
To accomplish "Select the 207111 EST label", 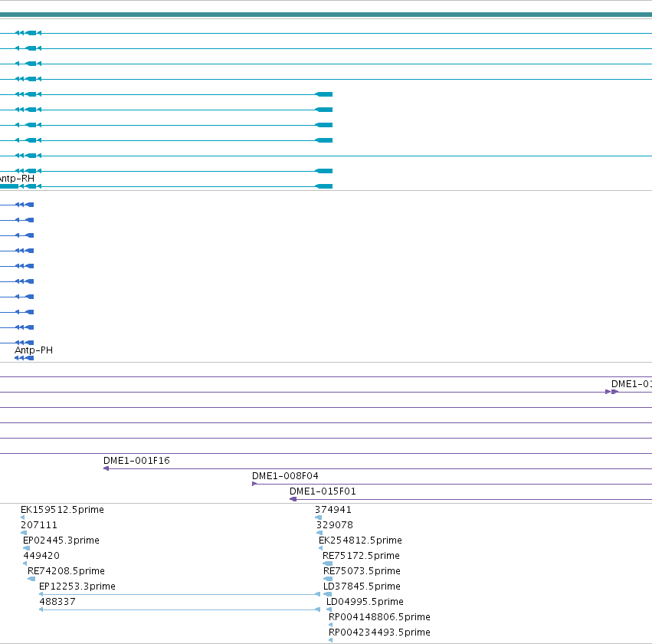I will 38,525.
